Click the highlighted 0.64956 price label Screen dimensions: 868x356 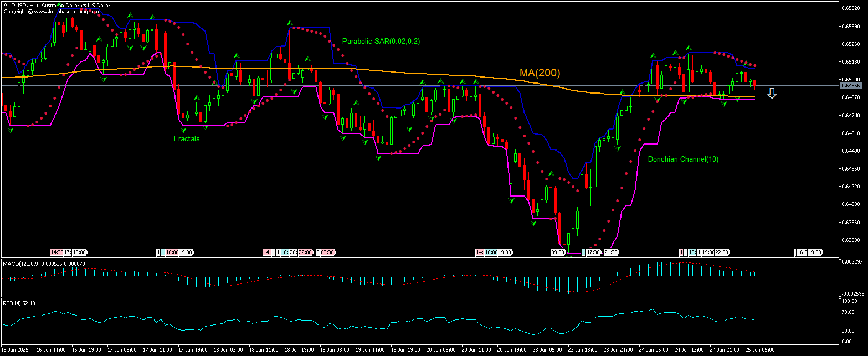(x=850, y=86)
